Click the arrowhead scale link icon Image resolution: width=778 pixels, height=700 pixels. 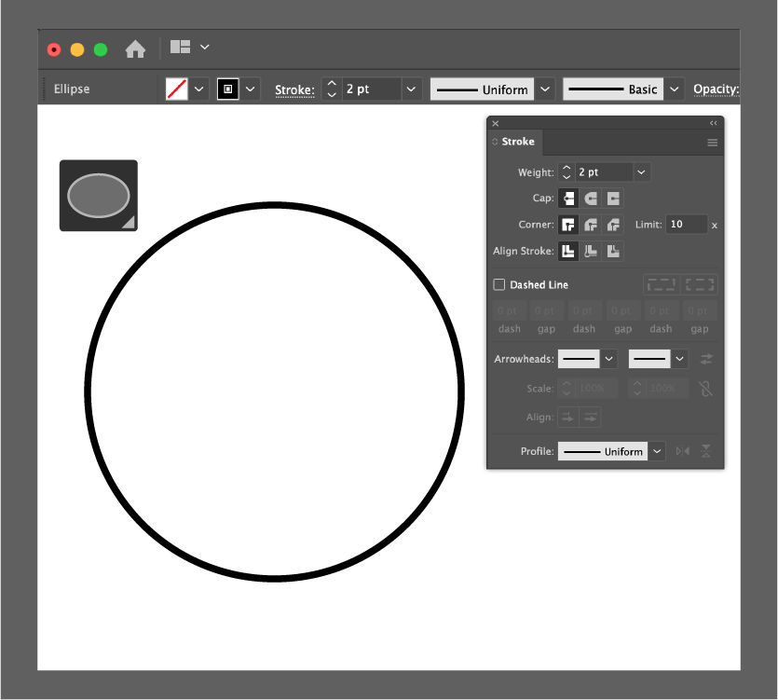click(x=705, y=389)
